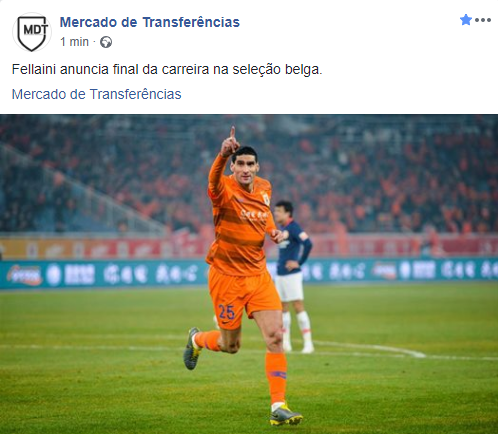Click the blurred crowd stands in the photo
The height and width of the screenshot is (434, 498).
tap(383, 173)
